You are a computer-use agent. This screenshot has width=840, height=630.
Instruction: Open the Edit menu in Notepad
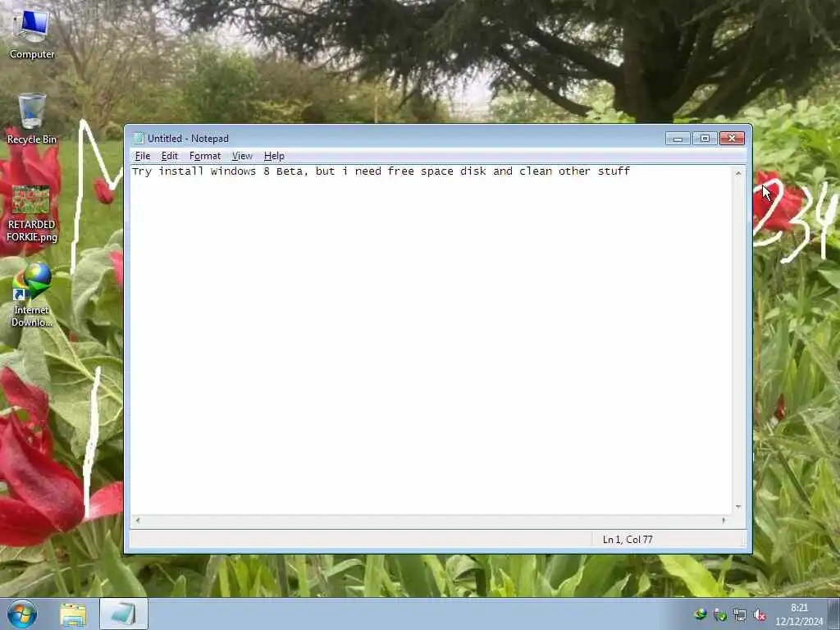coord(169,156)
